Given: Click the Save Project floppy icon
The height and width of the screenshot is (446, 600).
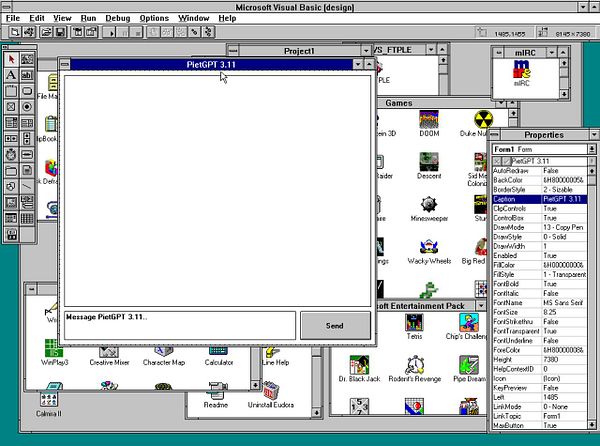Looking at the screenshot, I should click(x=60, y=32).
